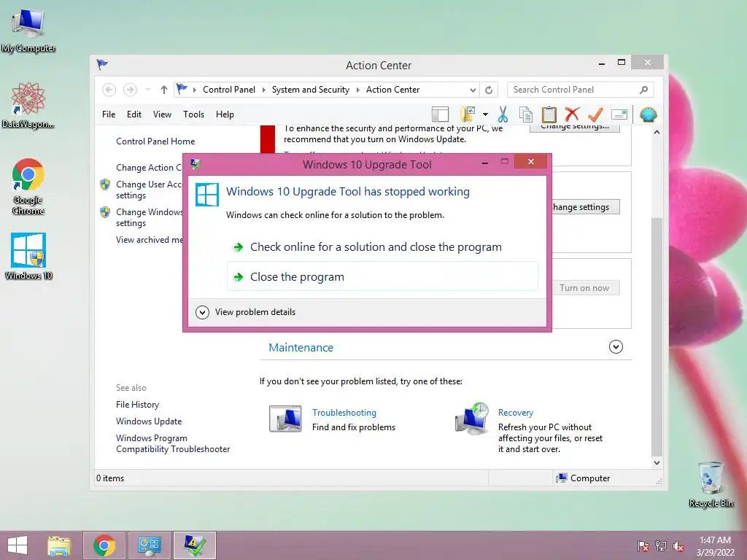Expand breadcrumb arrow after System and Security
This screenshot has width=747, height=560.
click(357, 90)
